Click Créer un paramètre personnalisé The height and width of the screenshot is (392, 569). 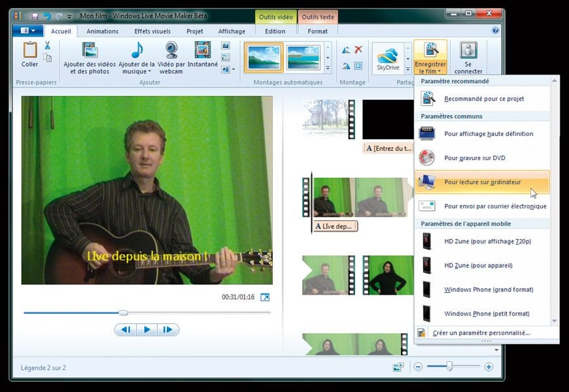pyautogui.click(x=481, y=333)
